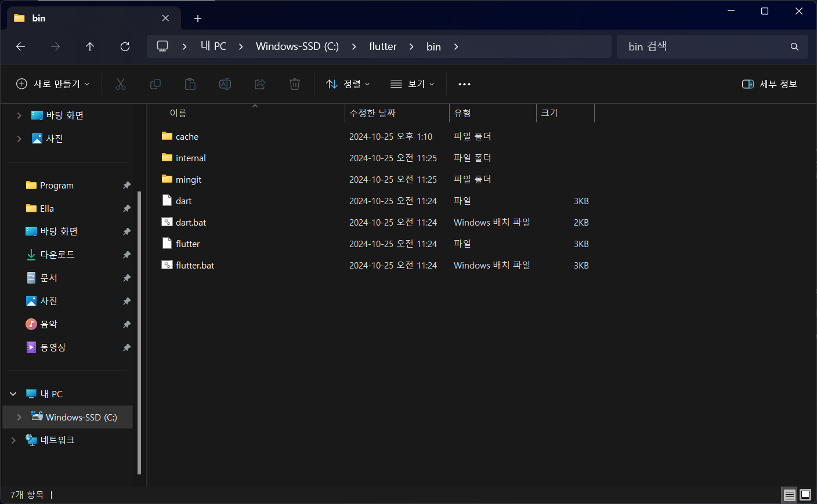Click the Windows-SSD (C:) breadcrumb
Viewport: 817px width, 504px height.
(x=297, y=46)
